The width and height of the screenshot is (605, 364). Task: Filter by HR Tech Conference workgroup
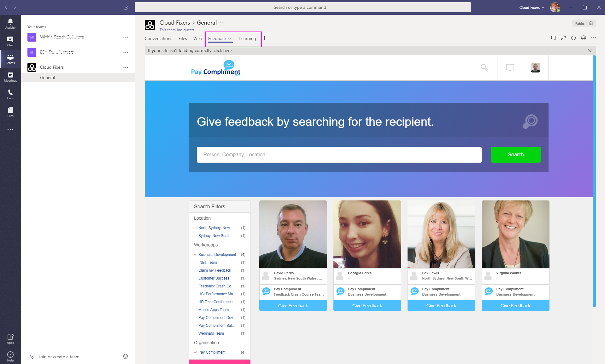coord(217,302)
